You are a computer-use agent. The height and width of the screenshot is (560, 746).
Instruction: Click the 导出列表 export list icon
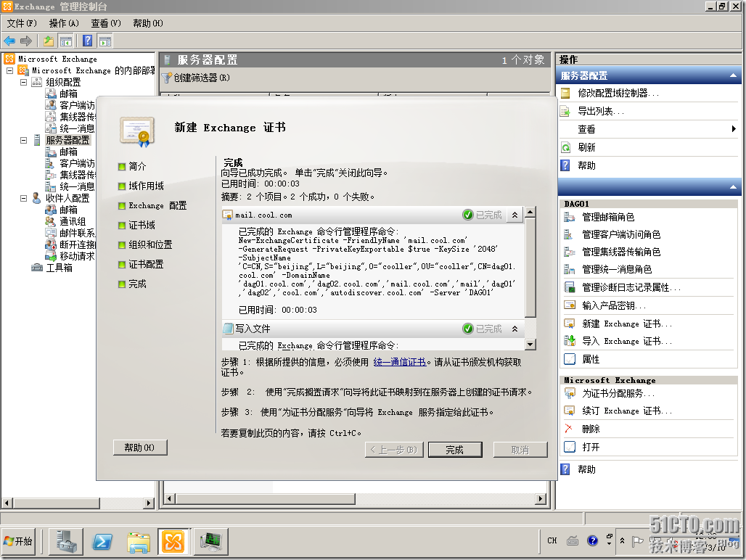coord(566,111)
